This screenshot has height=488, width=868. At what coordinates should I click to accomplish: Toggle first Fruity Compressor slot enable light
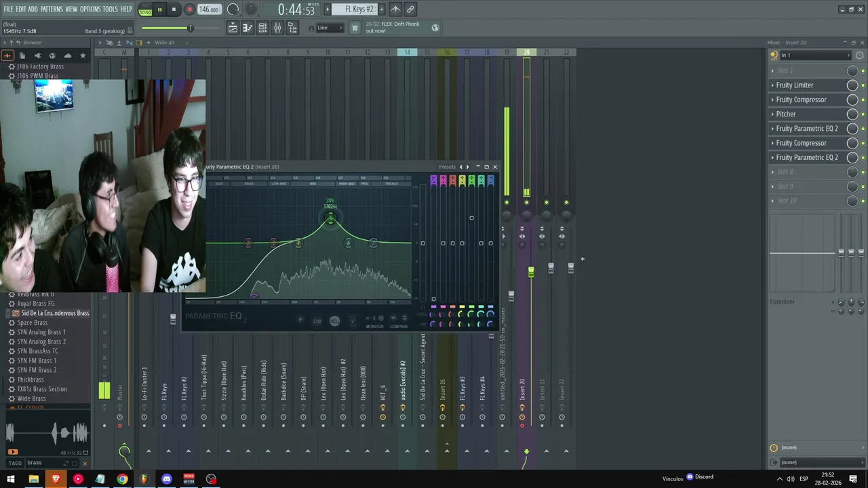coord(863,100)
